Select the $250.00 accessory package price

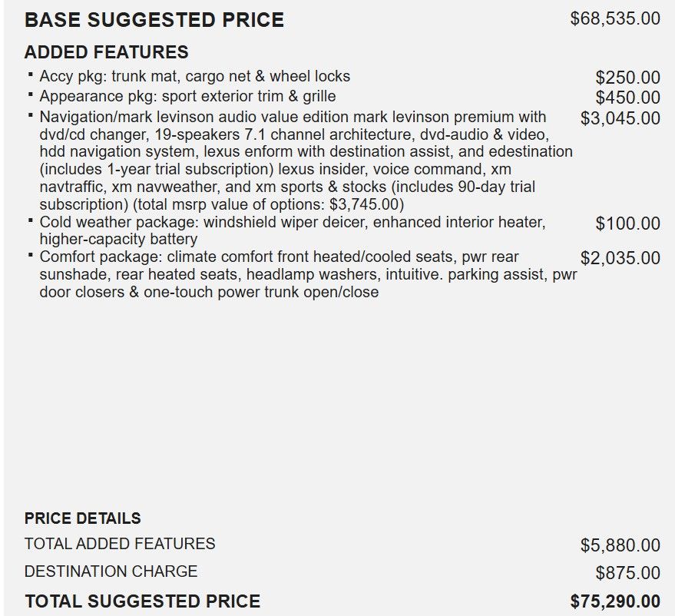pyautogui.click(x=627, y=78)
